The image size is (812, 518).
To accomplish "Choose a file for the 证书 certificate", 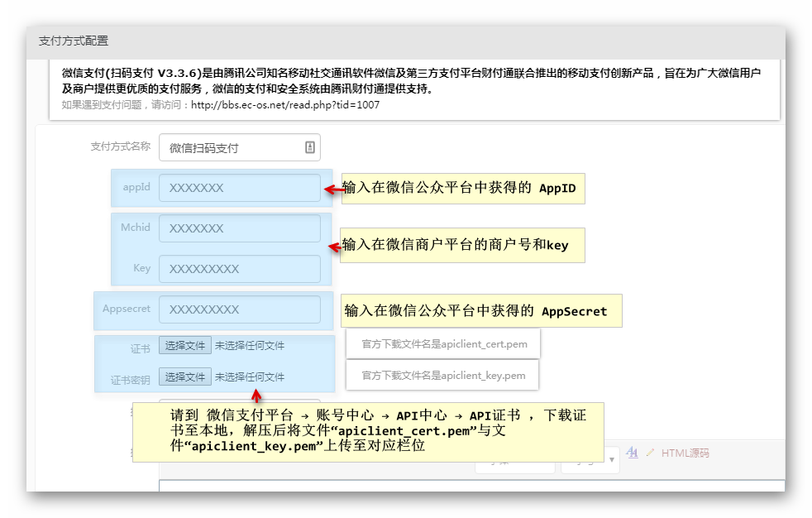I will (185, 346).
